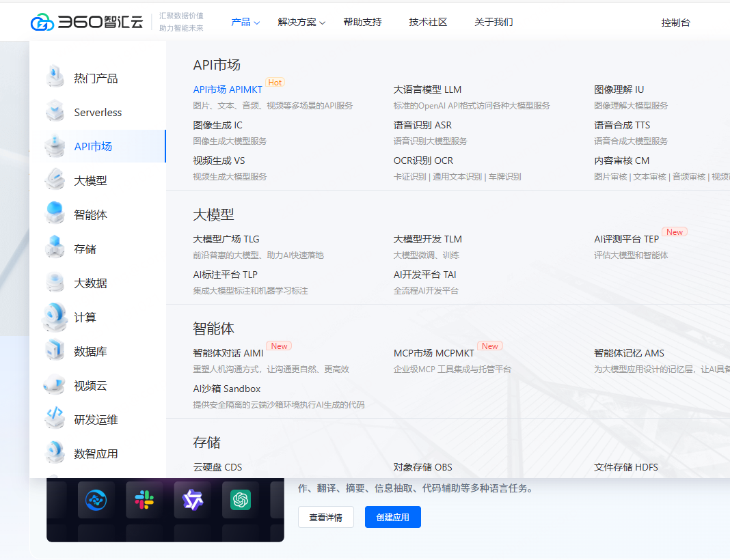
Task: Click 计算 category label in sidebar
Action: (x=85, y=317)
